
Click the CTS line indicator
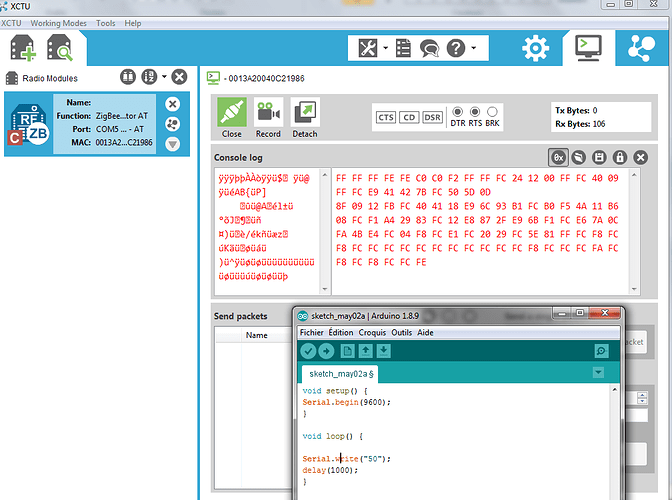(386, 117)
